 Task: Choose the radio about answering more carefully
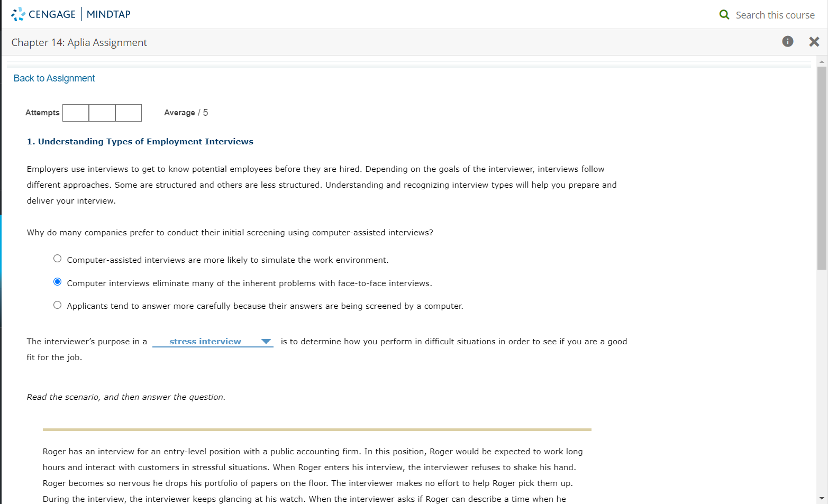57,305
